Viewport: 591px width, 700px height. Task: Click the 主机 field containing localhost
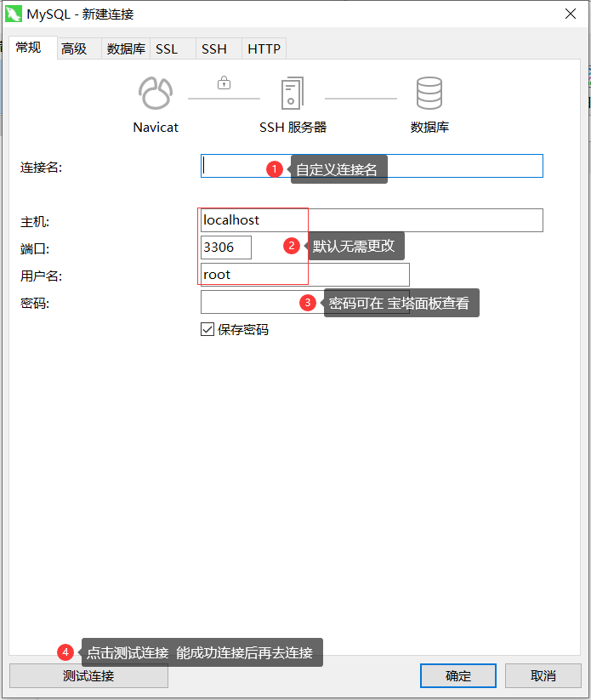(372, 220)
